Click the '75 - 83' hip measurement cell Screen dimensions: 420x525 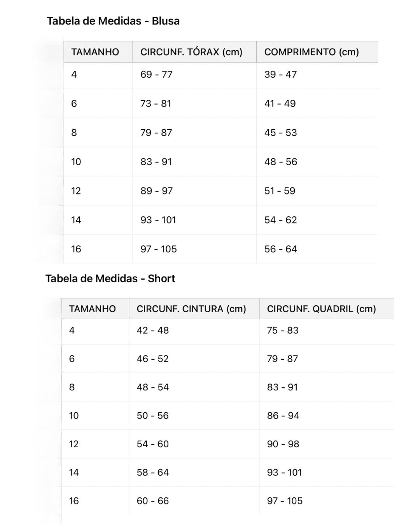(283, 331)
